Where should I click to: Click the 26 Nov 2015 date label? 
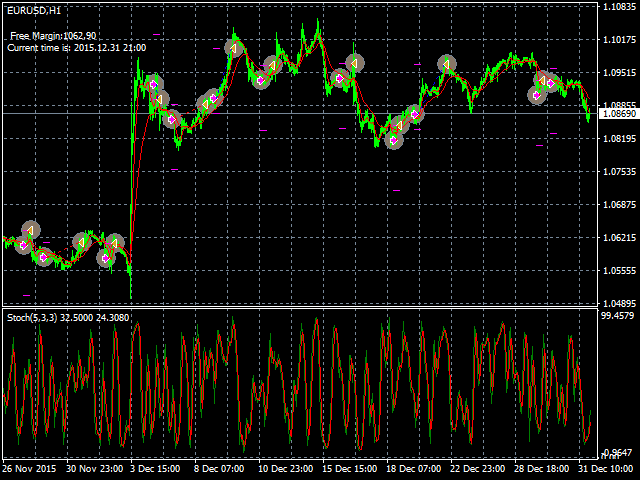[29, 469]
